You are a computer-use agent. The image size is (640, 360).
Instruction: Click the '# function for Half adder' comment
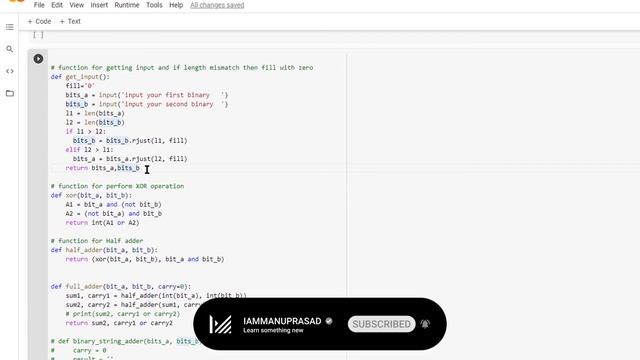[x=97, y=241]
